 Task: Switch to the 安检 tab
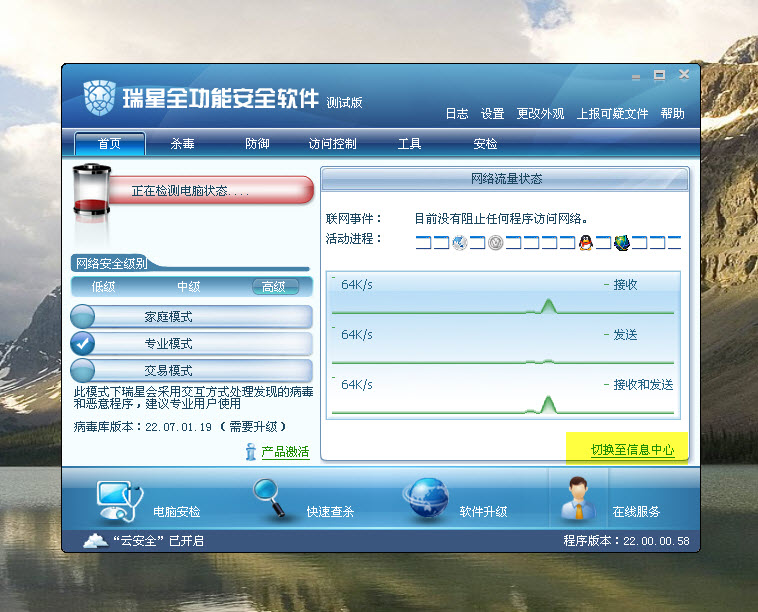(485, 144)
